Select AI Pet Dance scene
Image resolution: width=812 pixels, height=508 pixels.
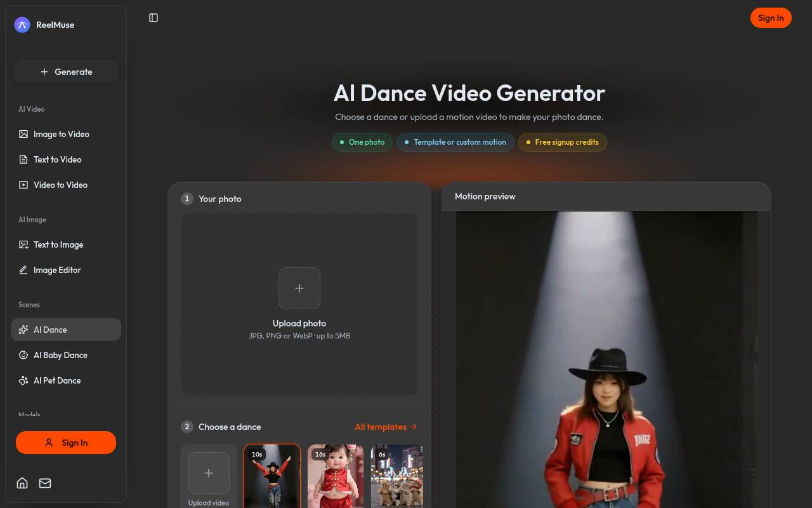66,380
